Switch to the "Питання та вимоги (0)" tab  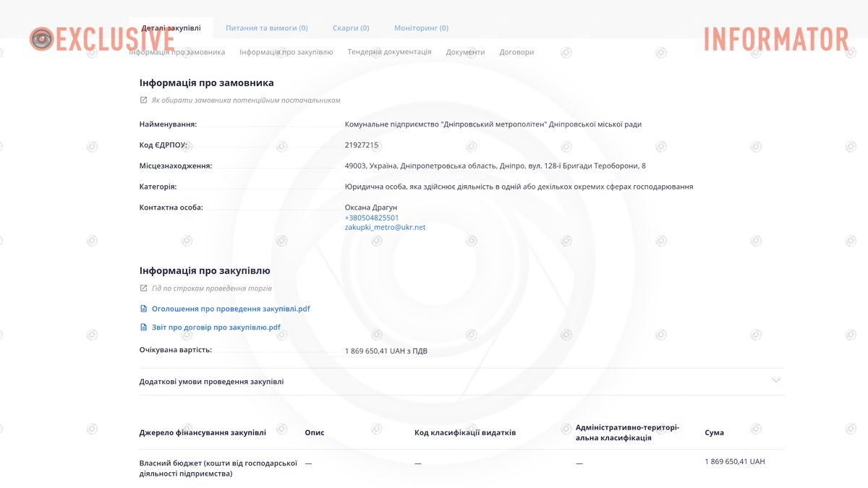tap(268, 27)
